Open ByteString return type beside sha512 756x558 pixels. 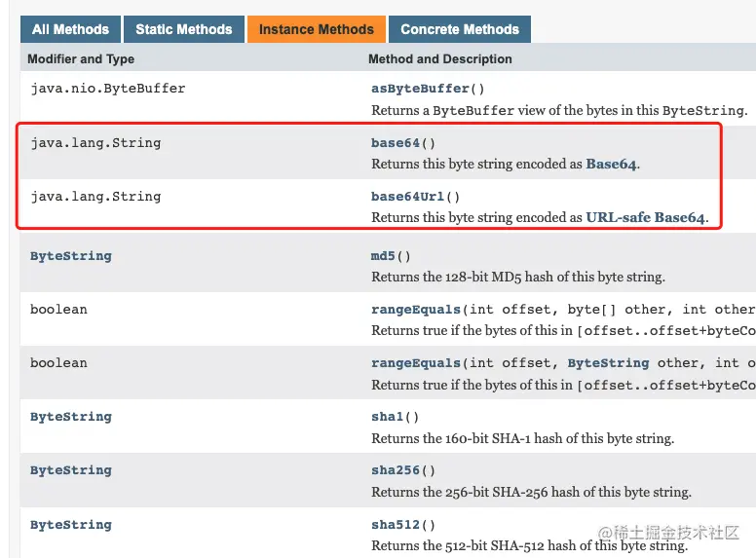[x=71, y=525]
